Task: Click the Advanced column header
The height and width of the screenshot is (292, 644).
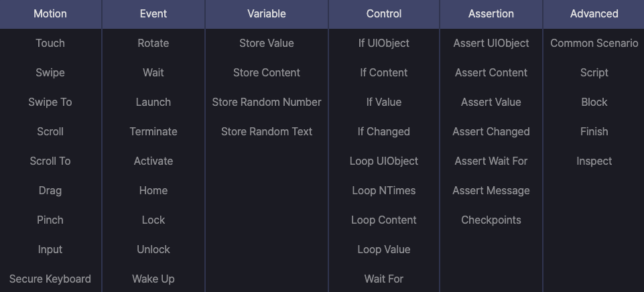Action: 594,13
